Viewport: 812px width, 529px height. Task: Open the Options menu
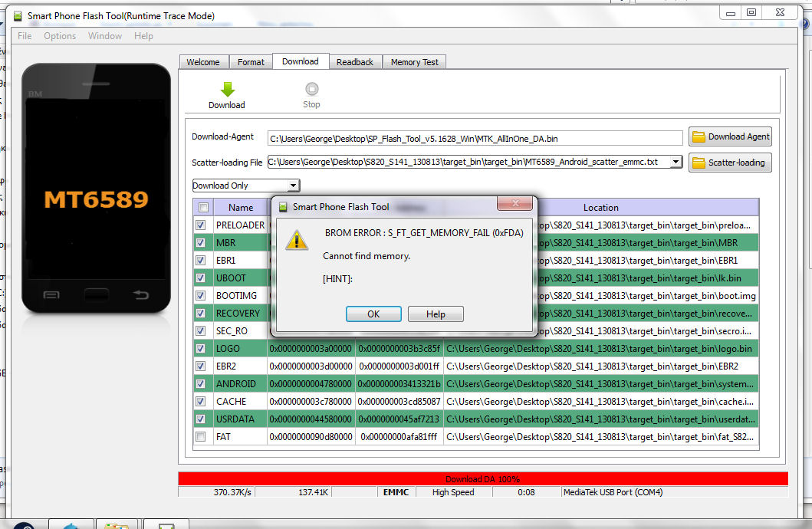click(60, 36)
